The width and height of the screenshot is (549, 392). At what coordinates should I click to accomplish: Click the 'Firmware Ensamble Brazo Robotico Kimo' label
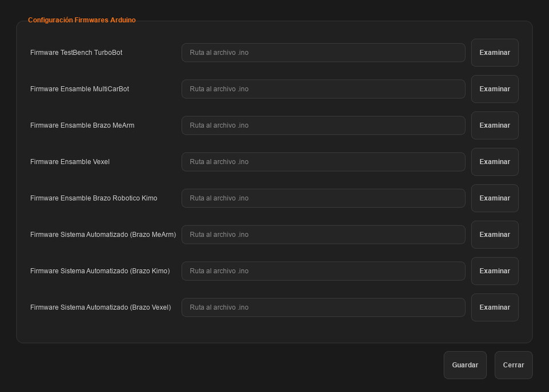coord(94,198)
